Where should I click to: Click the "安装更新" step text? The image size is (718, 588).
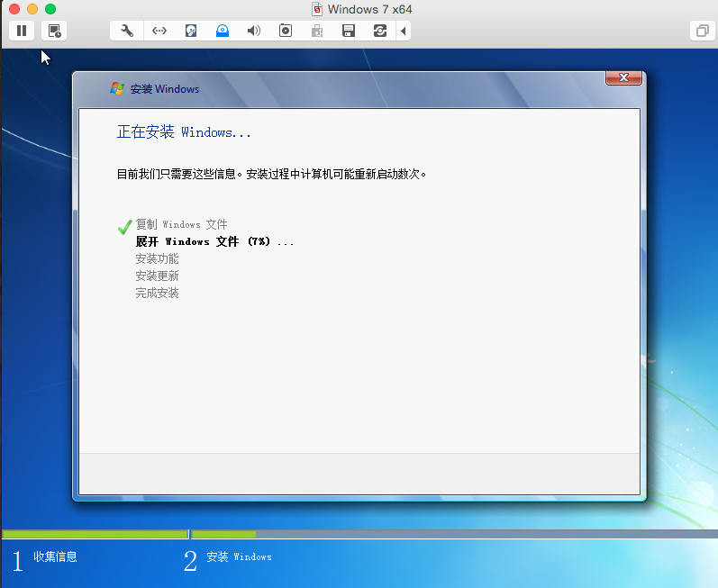point(157,276)
